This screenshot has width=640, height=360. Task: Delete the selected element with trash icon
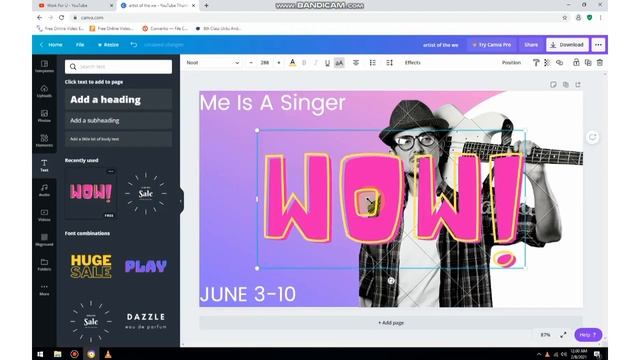tap(600, 62)
